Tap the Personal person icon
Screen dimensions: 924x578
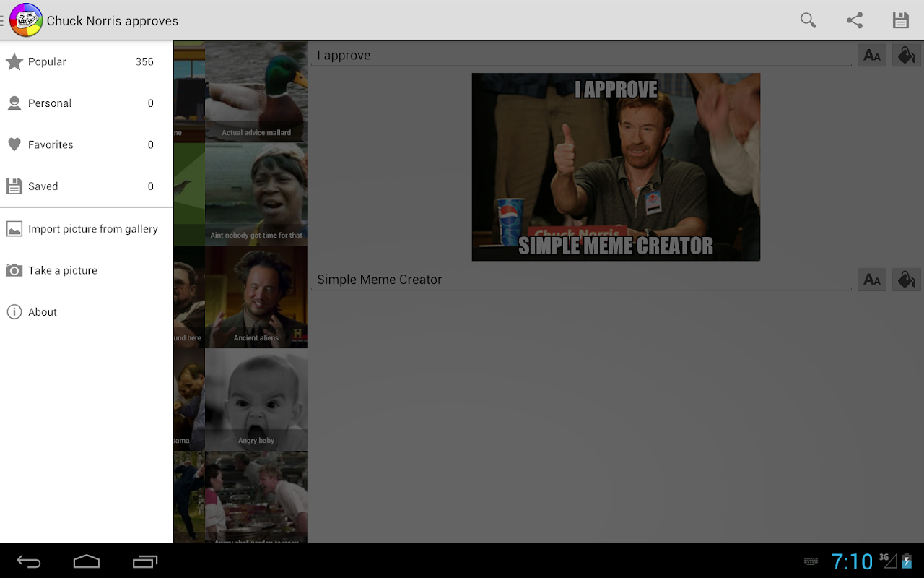click(14, 103)
